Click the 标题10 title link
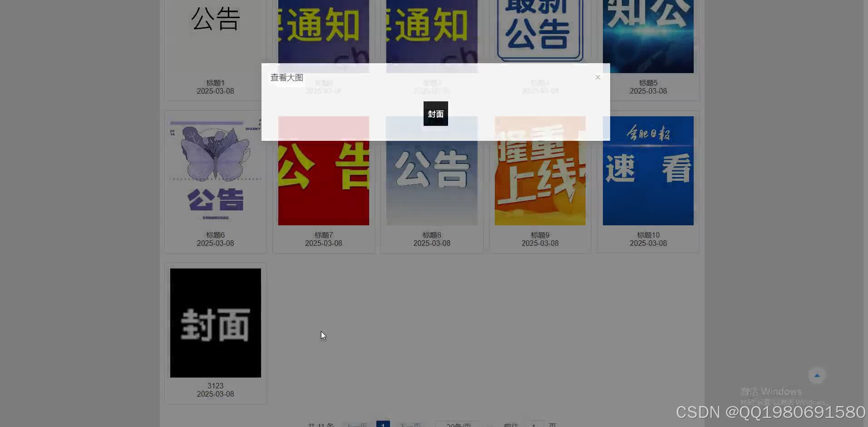This screenshot has width=868, height=427. point(648,235)
